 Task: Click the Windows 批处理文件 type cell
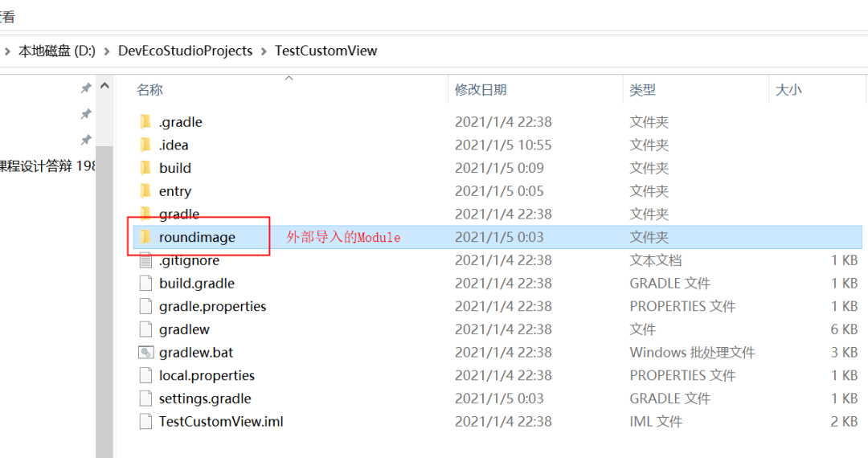point(692,353)
